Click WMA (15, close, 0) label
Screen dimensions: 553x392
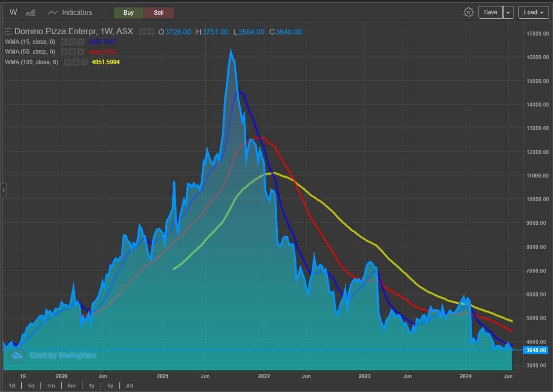coord(30,42)
